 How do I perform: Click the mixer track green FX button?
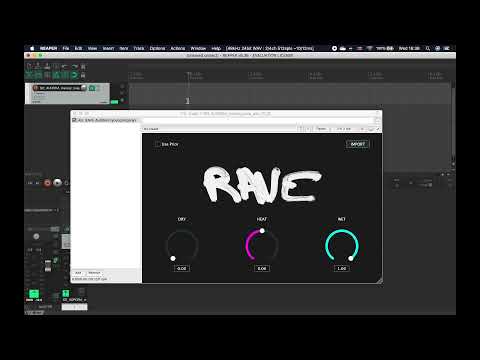(66, 293)
